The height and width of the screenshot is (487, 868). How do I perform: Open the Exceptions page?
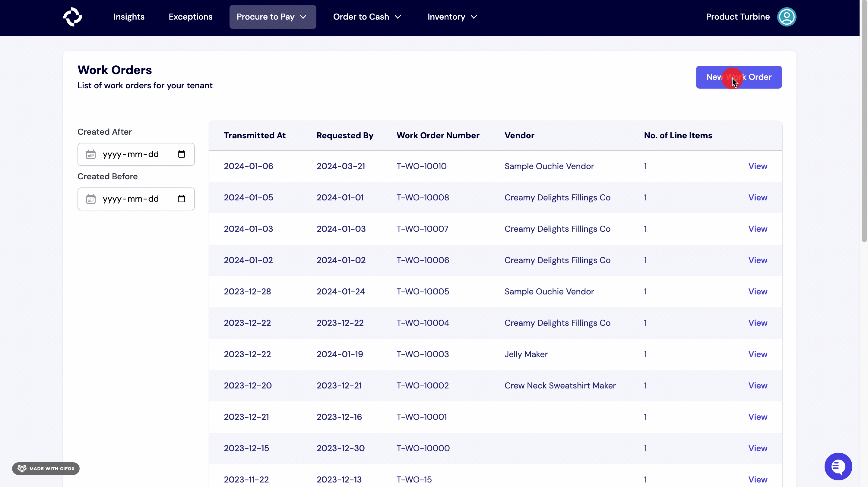pos(190,17)
